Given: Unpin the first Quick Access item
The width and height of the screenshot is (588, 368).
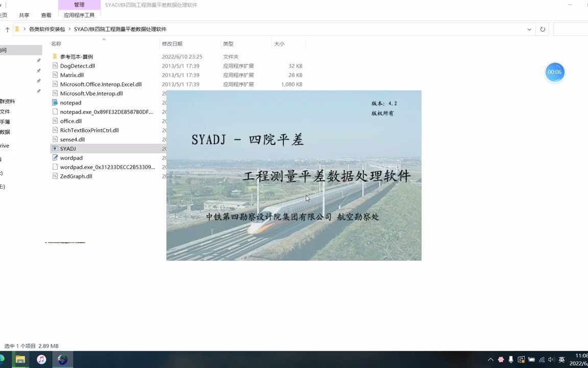Looking at the screenshot, I should click(x=38, y=60).
